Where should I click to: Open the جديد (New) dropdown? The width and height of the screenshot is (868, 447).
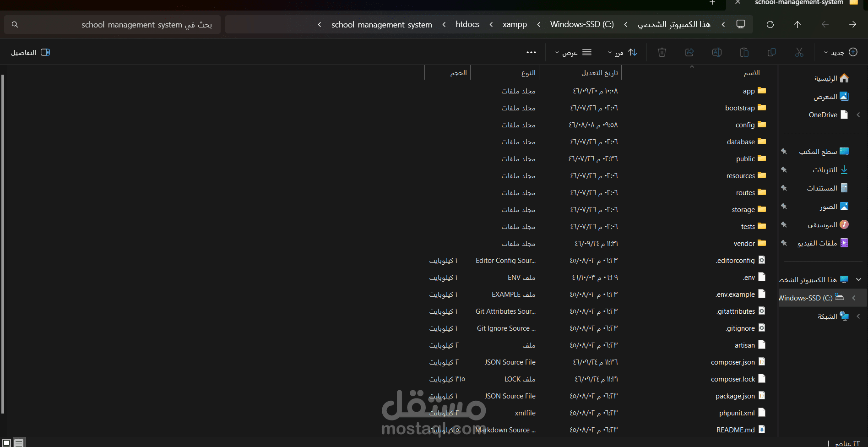coord(841,52)
